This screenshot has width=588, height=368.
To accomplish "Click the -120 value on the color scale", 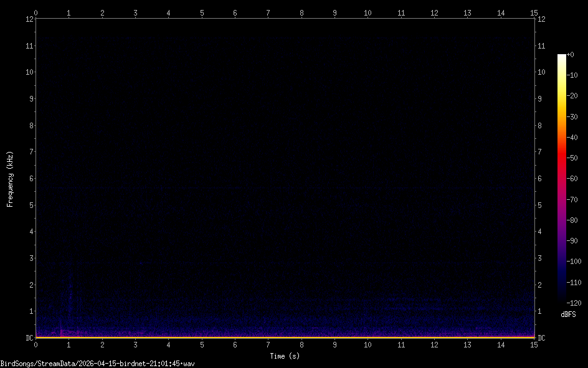I will tap(575, 303).
